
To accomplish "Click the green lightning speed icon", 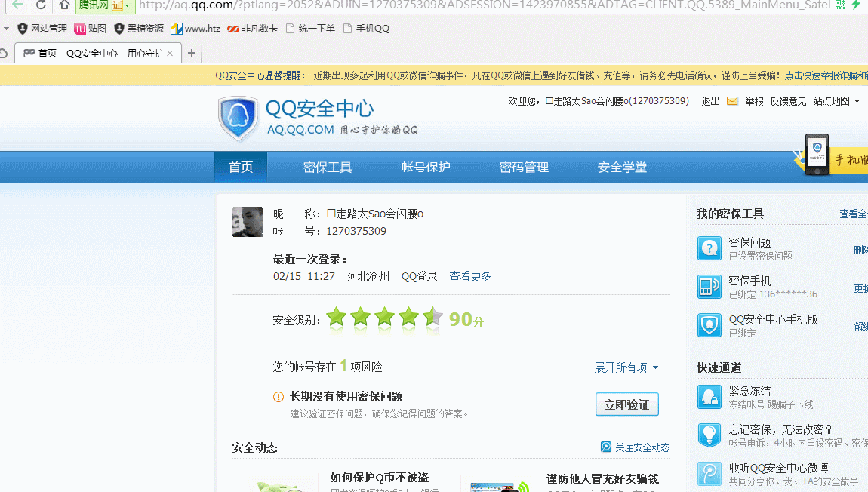I will (x=857, y=5).
